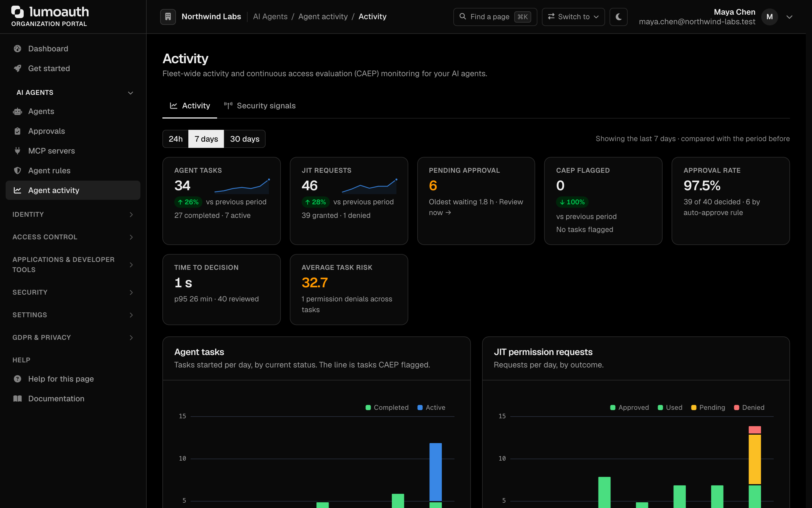Select the 30 days time range
Viewport: 812px width, 508px height.
pos(245,139)
